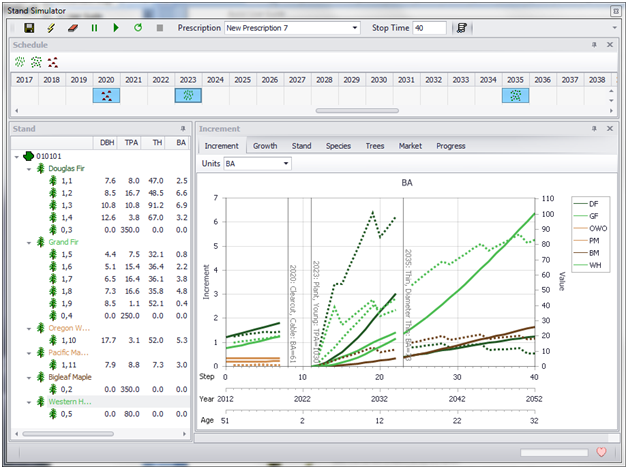
Task: Click the gray stop square button
Action: (159, 28)
